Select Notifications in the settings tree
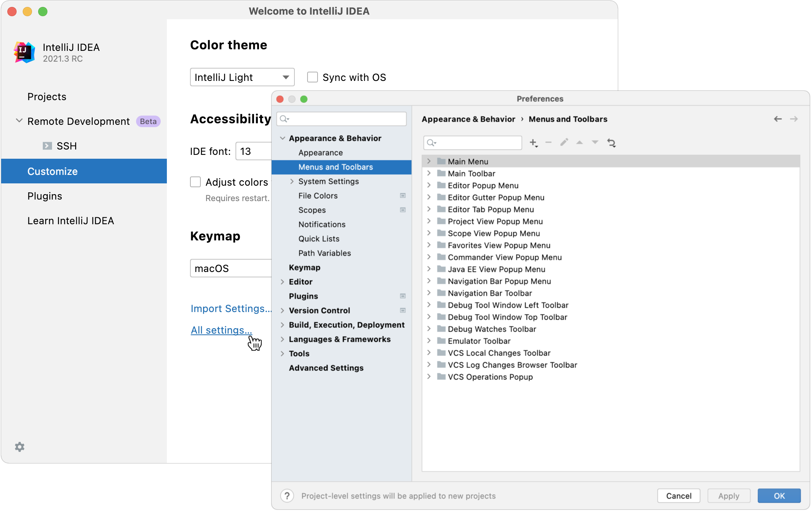This screenshot has height=512, width=812. pyautogui.click(x=341, y=225)
